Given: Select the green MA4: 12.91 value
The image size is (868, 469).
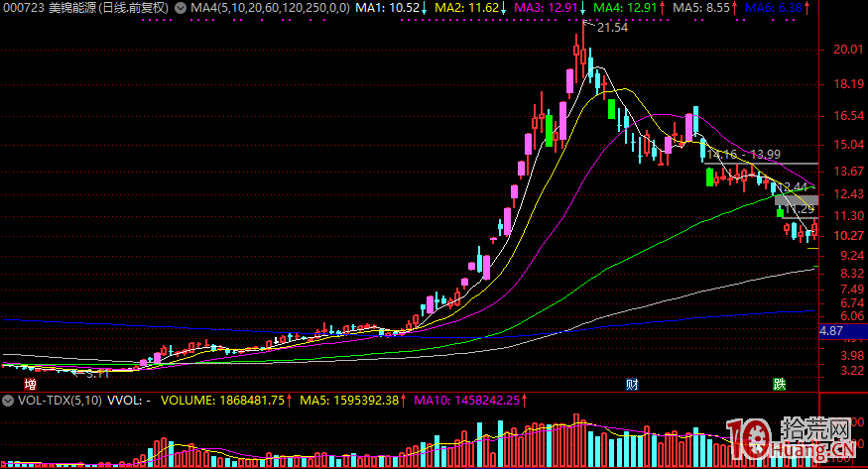Looking at the screenshot, I should [x=625, y=8].
